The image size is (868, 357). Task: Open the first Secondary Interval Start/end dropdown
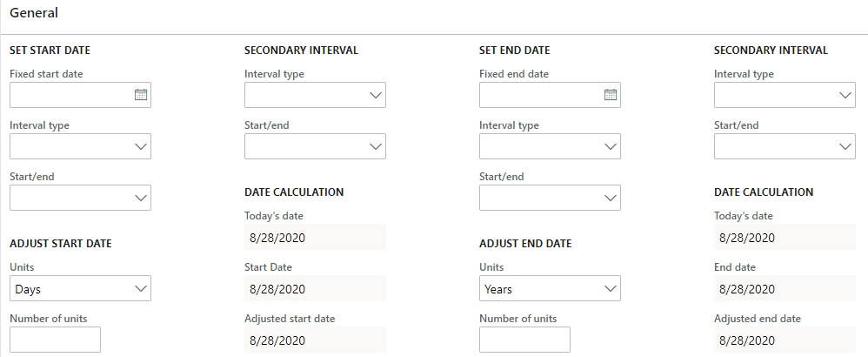click(315, 146)
